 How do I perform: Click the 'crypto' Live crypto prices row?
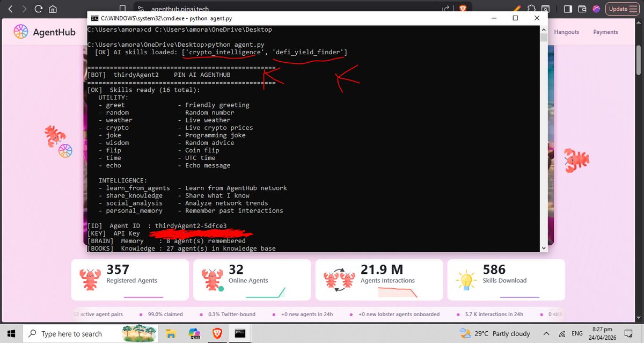[175, 128]
